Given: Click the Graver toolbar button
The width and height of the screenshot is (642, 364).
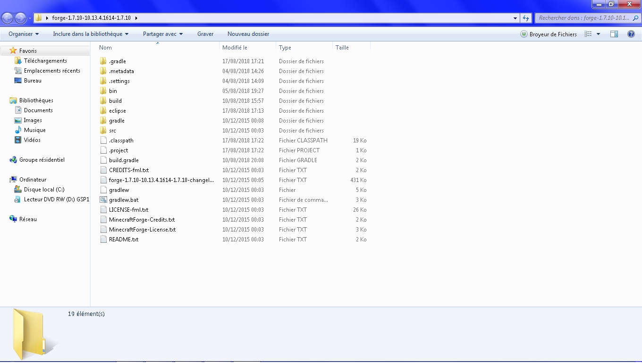Looking at the screenshot, I should point(205,34).
